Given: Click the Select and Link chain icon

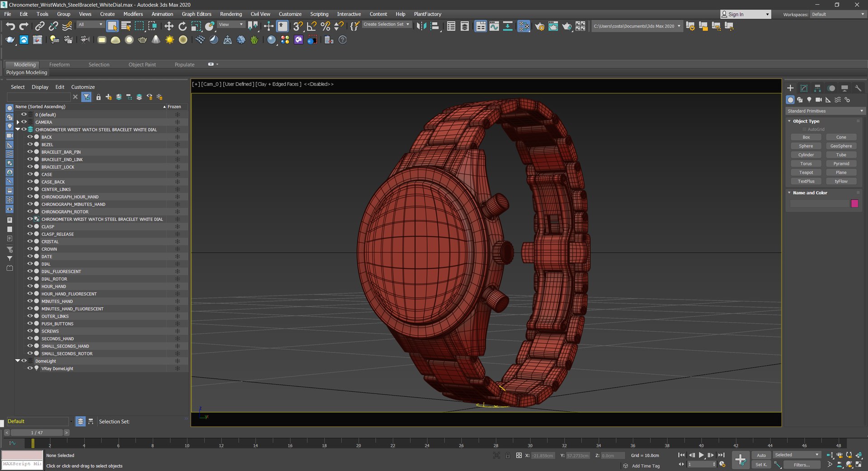Looking at the screenshot, I should click(40, 26).
